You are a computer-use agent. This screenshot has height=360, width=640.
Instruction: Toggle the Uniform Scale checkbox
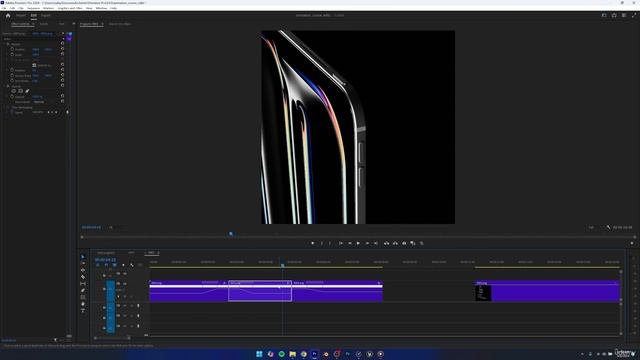pos(34,65)
